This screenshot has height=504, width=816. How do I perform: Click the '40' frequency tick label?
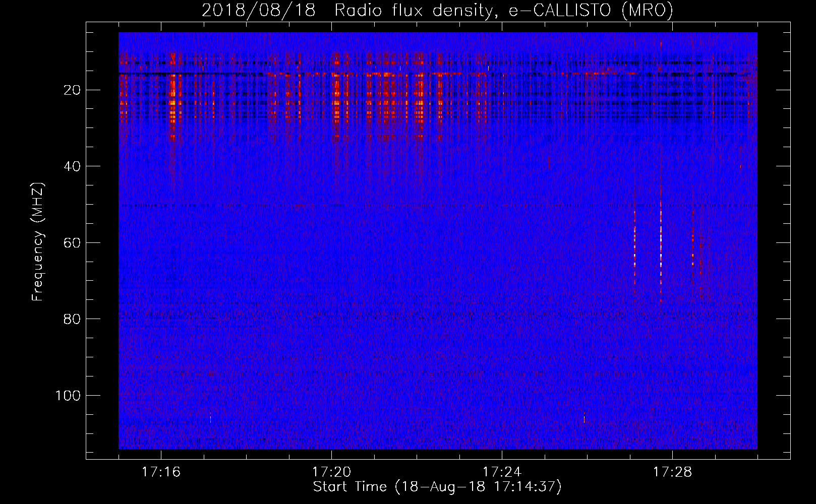(x=73, y=166)
